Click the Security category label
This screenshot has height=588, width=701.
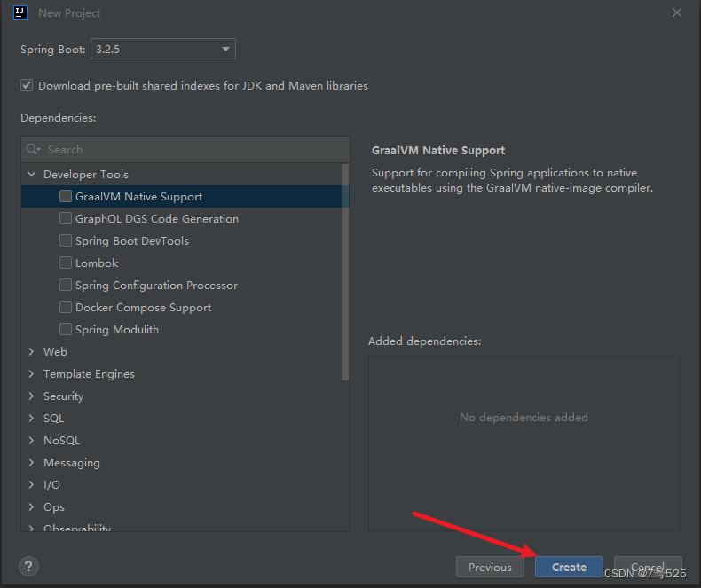coord(64,396)
